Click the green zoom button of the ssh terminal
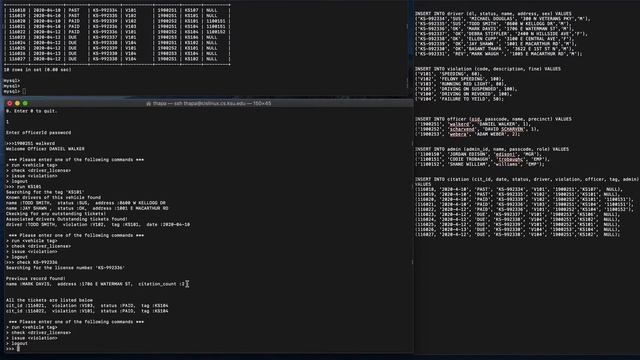This screenshot has width=640, height=360. [25, 104]
